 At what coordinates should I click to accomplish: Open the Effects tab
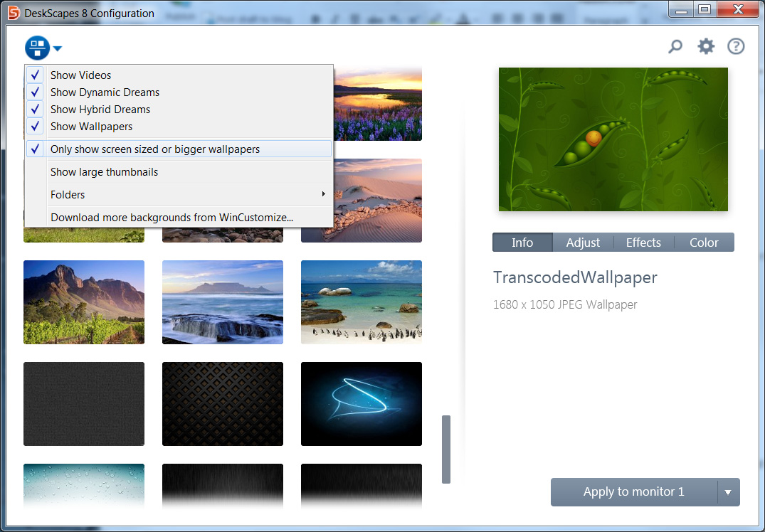[x=643, y=243]
